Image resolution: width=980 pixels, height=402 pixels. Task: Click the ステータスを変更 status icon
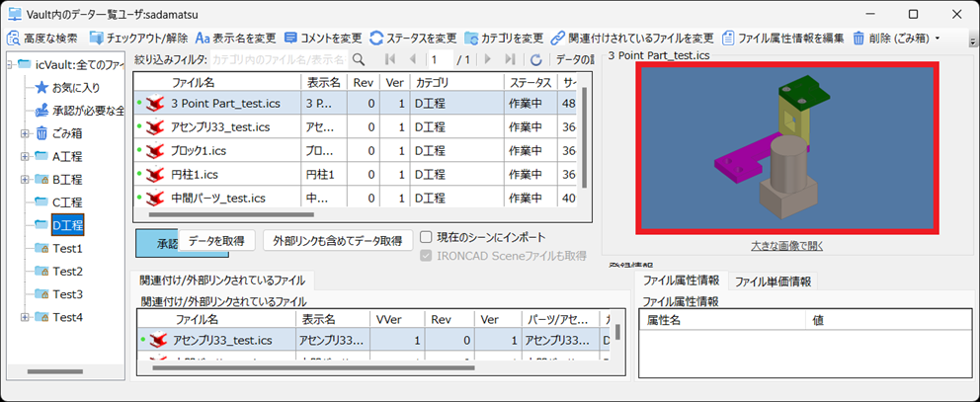(376, 39)
